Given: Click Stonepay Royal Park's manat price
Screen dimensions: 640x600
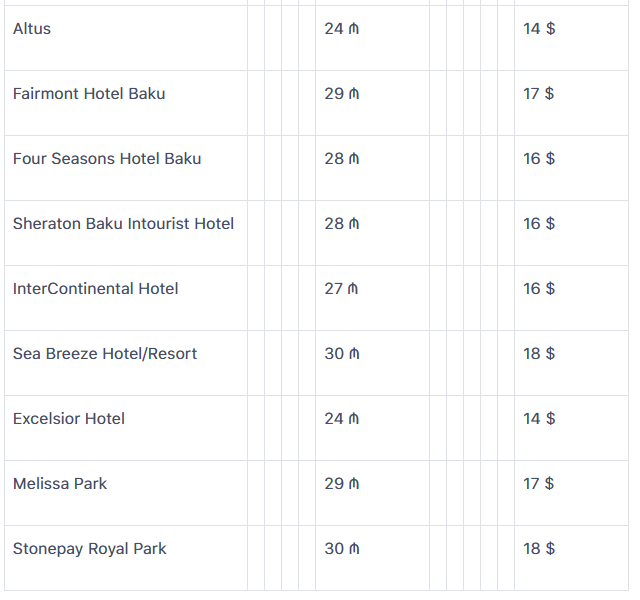Looking at the screenshot, I should click(342, 549).
